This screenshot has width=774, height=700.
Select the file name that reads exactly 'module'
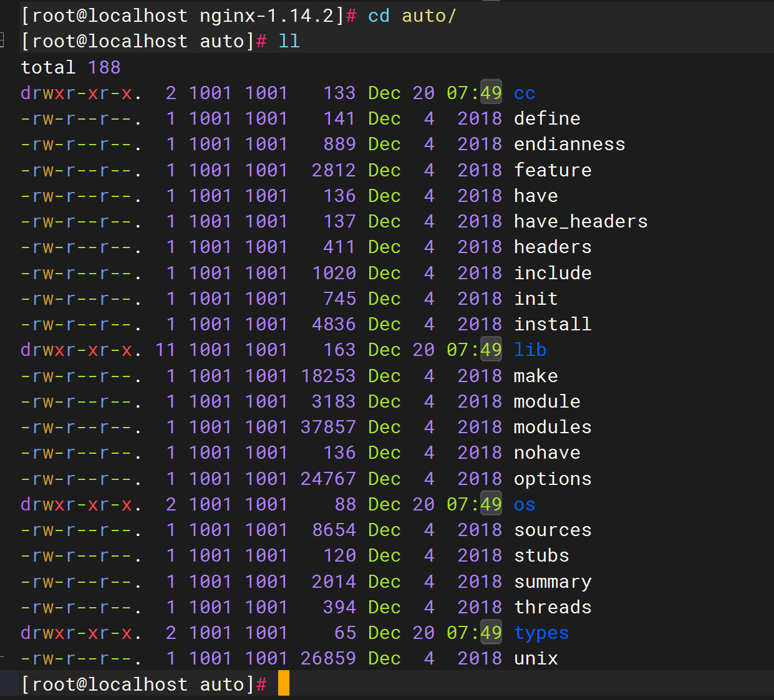click(547, 401)
